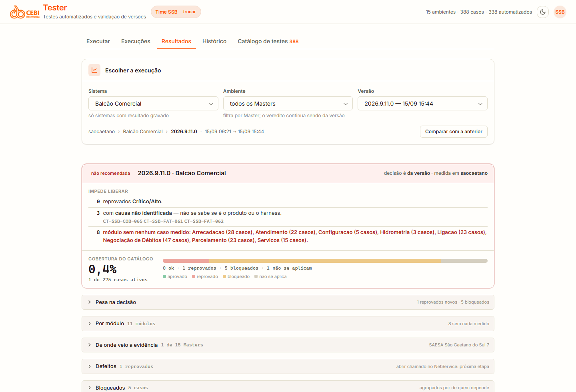Click test case CT-SSB-FAT-061
576x392 pixels.
(163, 221)
